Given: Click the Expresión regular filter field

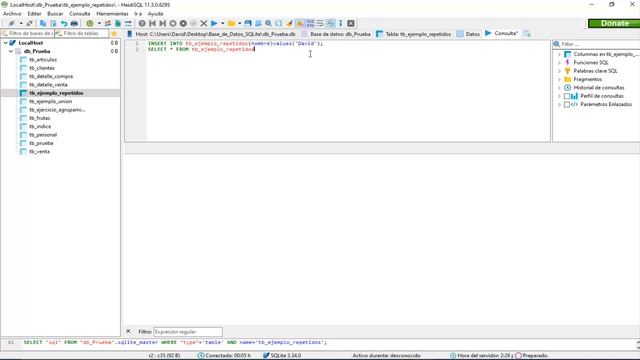Looking at the screenshot, I should pos(188,332).
